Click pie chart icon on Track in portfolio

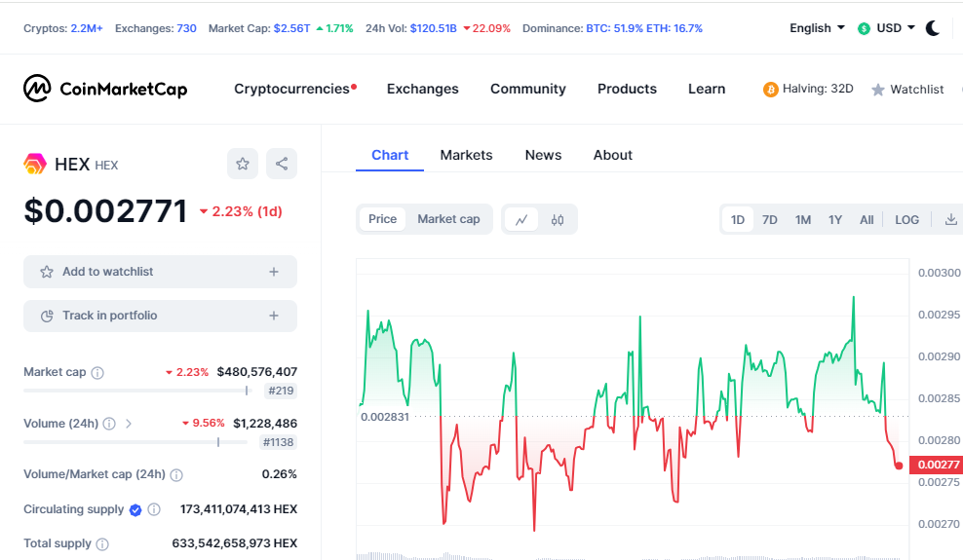click(x=47, y=317)
